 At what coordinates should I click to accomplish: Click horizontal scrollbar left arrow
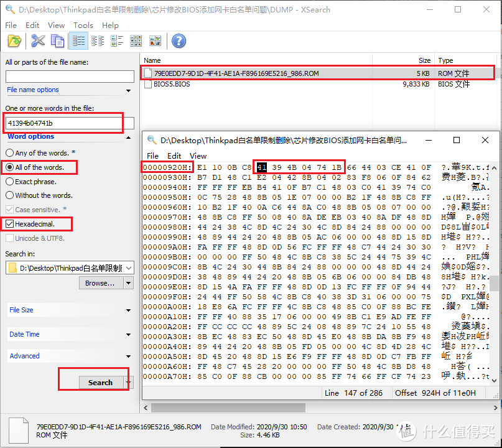[x=146, y=408]
